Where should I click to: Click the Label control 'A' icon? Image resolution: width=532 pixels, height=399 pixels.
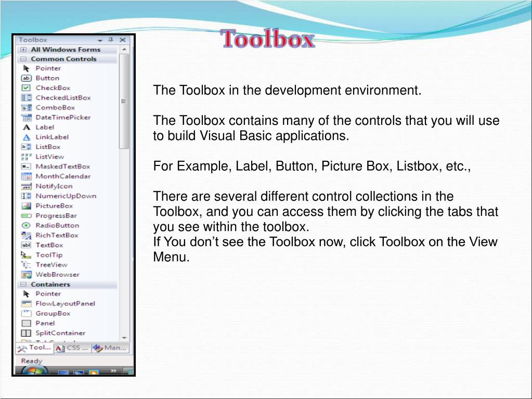pos(27,127)
